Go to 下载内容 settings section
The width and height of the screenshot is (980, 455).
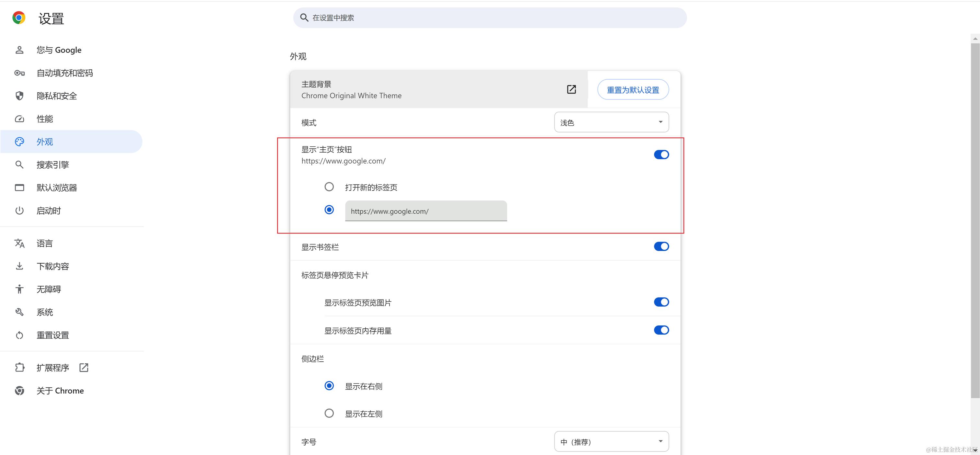52,266
